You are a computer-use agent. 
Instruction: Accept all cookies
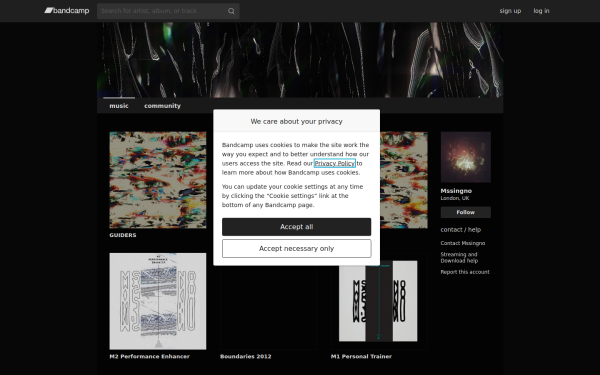pyautogui.click(x=297, y=227)
